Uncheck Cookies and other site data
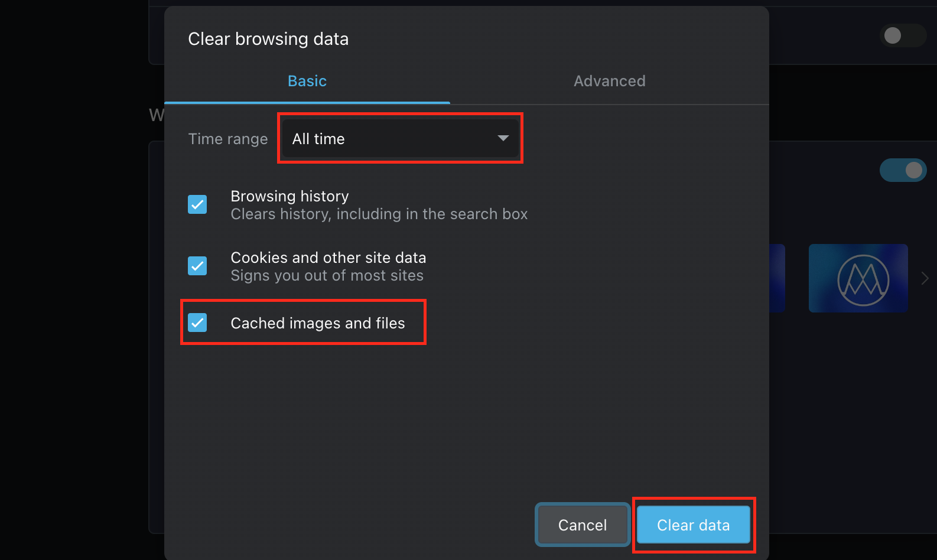 click(x=197, y=266)
